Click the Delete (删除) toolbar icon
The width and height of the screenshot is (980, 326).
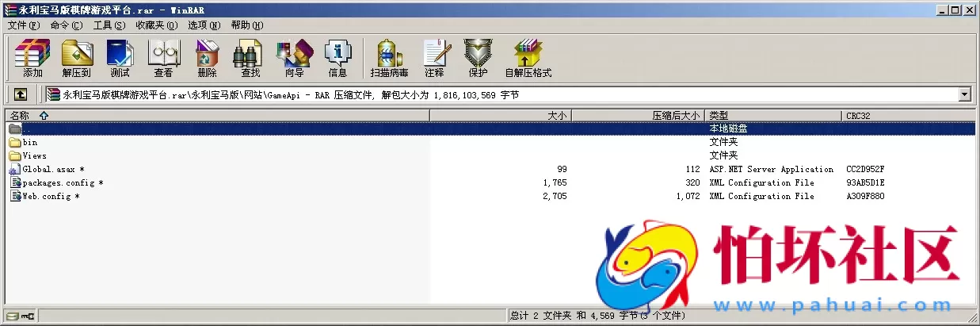[207, 59]
